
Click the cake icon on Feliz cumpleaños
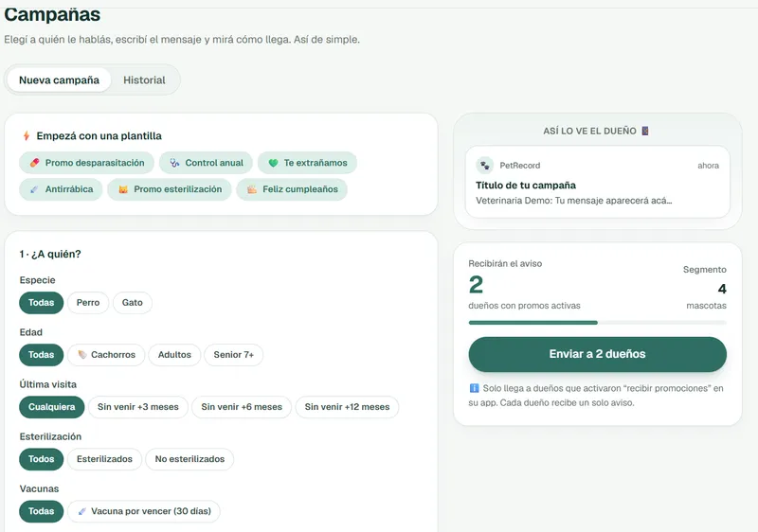pos(252,189)
